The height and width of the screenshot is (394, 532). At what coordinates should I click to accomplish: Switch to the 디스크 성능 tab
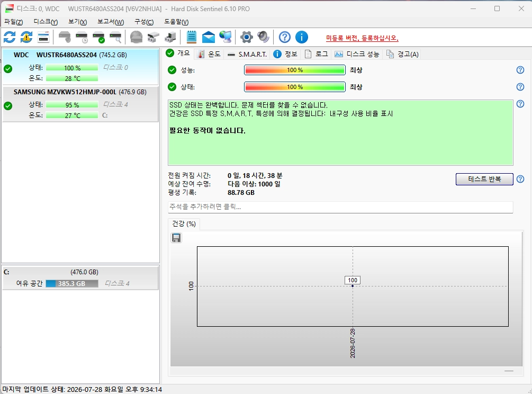point(357,54)
